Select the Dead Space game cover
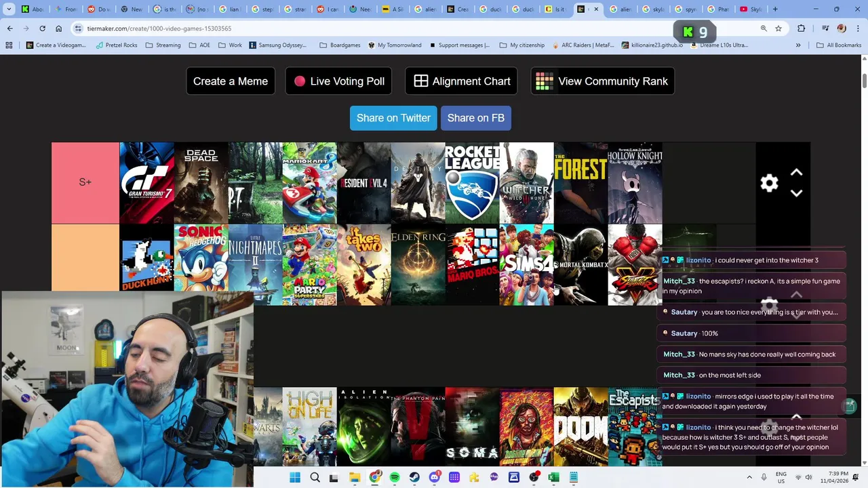 [x=201, y=182]
